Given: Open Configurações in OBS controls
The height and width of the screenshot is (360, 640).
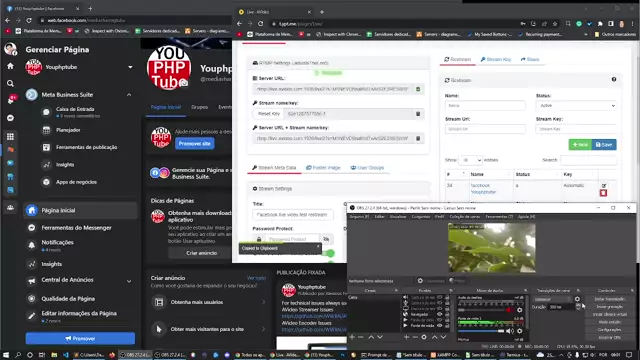Looking at the screenshot, I should point(609,330).
